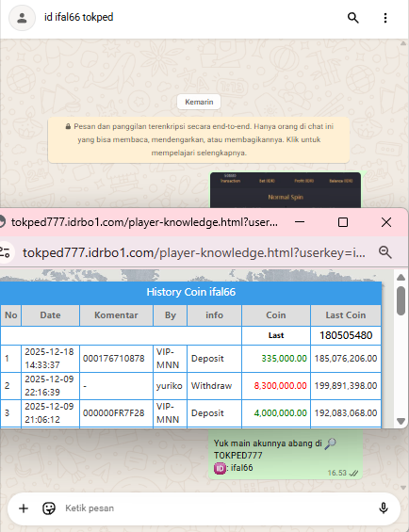
Task: Start voice message with microphone
Action: click(384, 508)
